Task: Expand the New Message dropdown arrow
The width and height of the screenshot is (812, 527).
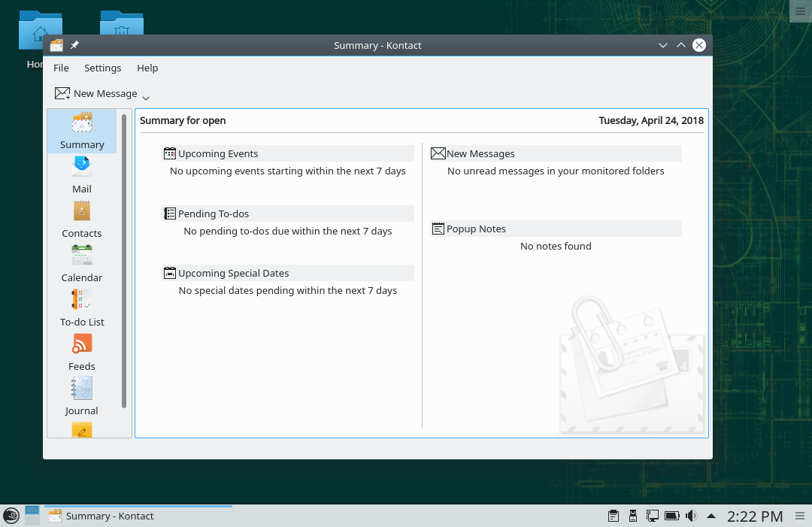Action: click(146, 98)
